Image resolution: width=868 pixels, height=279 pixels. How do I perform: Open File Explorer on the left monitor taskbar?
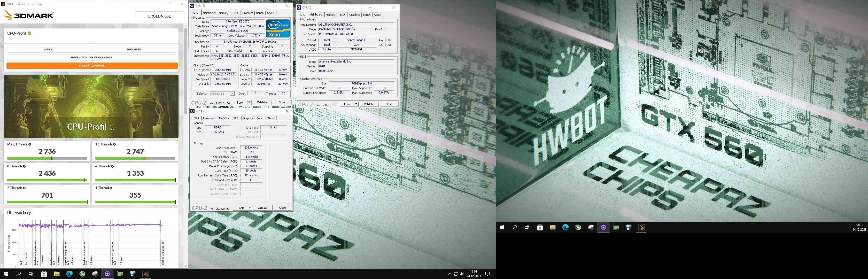tap(57, 274)
